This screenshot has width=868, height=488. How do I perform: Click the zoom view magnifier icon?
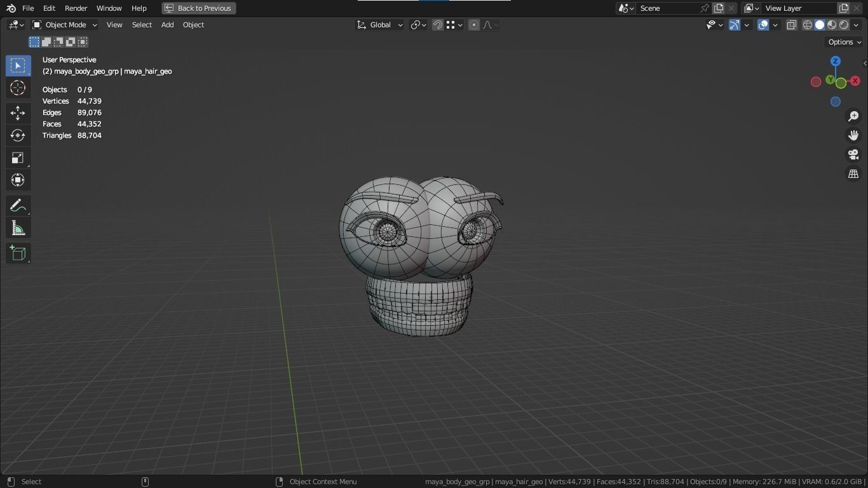tap(853, 116)
